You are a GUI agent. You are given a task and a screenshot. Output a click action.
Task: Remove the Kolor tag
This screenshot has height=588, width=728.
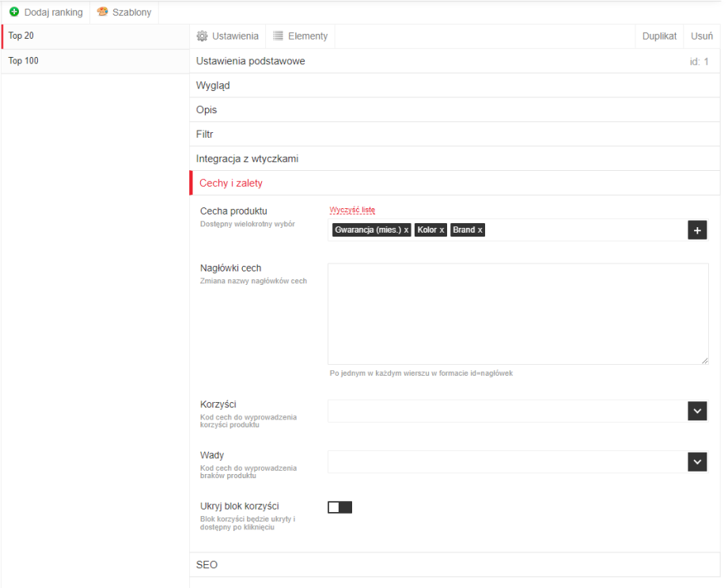tap(442, 230)
